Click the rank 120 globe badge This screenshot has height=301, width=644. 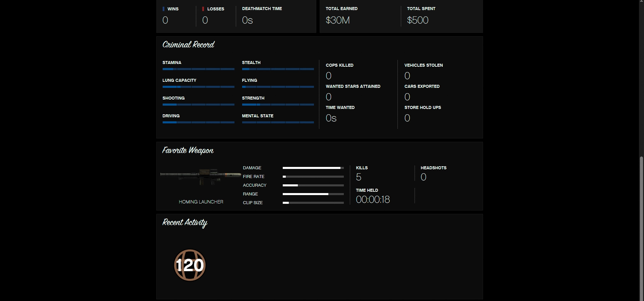pyautogui.click(x=190, y=265)
